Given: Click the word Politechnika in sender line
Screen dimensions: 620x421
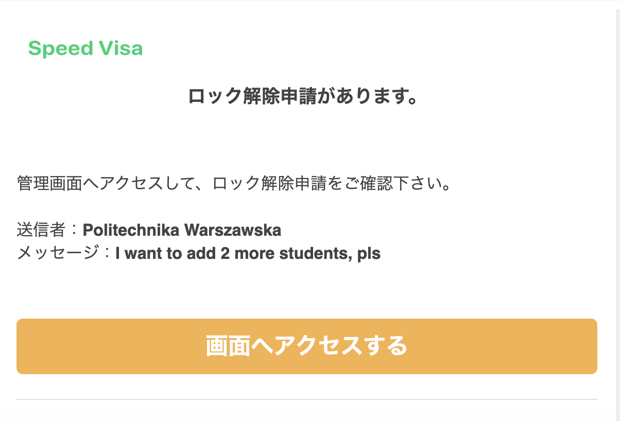Looking at the screenshot, I should [131, 230].
